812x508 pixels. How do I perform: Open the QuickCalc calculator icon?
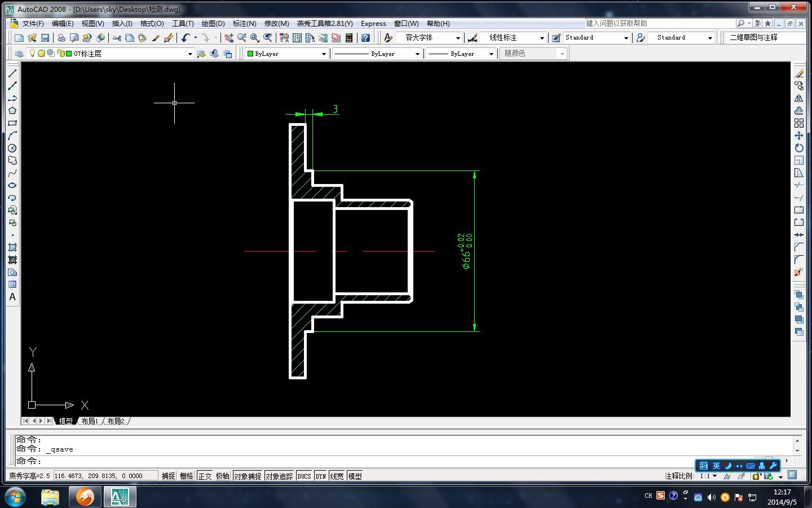tap(349, 38)
